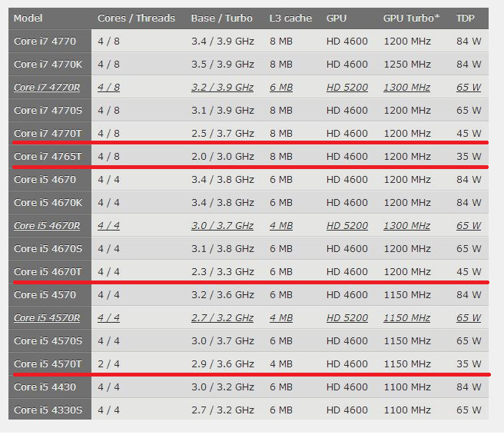
Task: Click 3.0 / 3.2 GHz in 4430 row
Action: (223, 387)
